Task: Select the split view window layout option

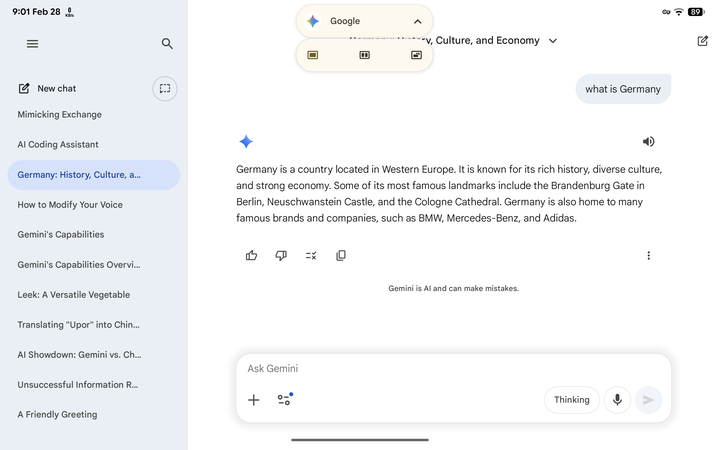Action: point(364,55)
